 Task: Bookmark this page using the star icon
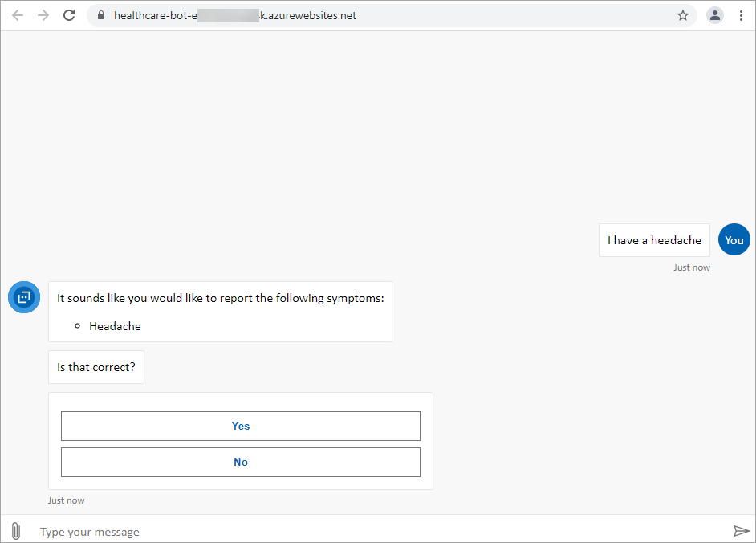point(683,14)
